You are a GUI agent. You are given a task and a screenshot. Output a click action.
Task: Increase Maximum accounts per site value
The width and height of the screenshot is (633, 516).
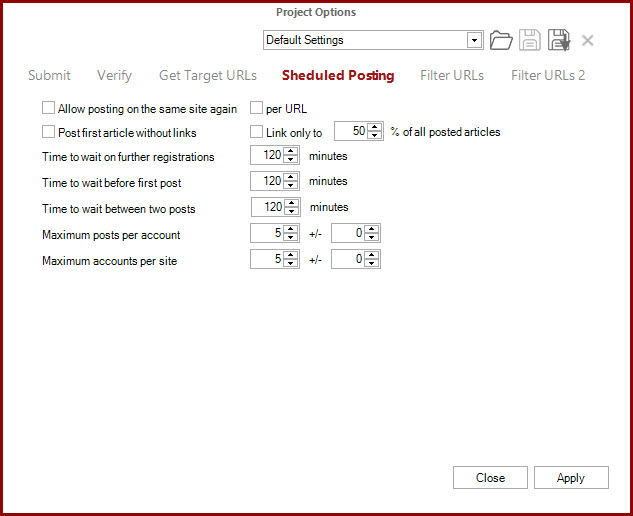291,255
